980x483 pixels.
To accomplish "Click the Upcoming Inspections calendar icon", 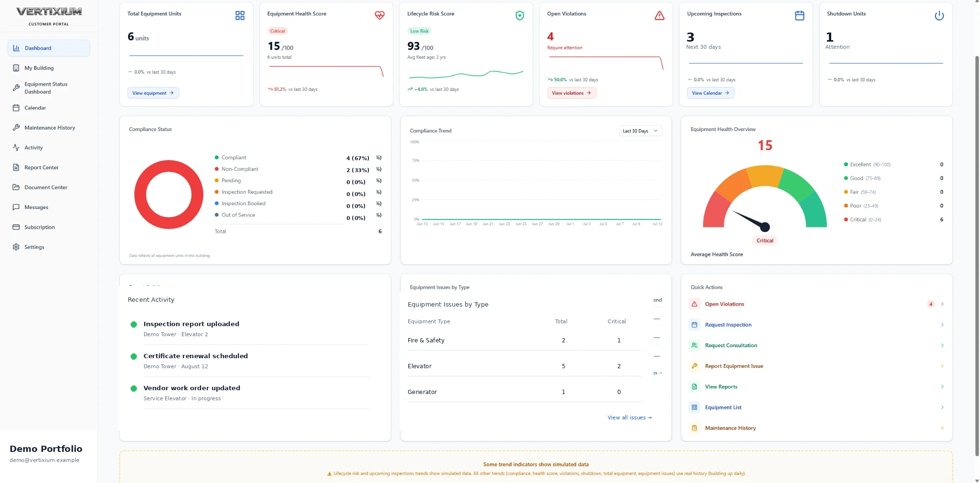I will (x=800, y=16).
